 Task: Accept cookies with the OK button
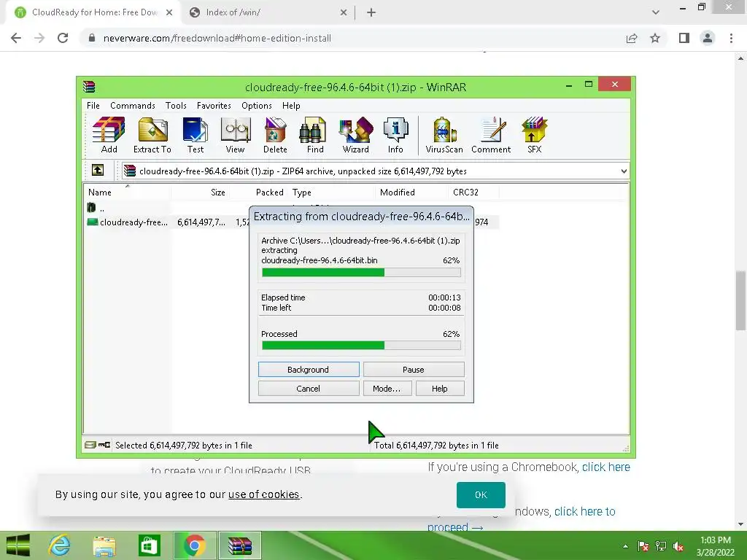(x=481, y=495)
